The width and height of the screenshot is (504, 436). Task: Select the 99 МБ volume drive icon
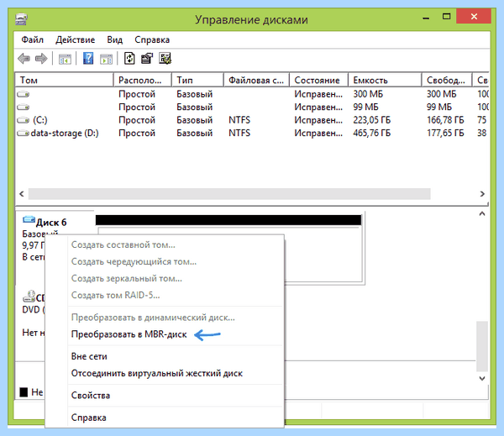coord(24,107)
